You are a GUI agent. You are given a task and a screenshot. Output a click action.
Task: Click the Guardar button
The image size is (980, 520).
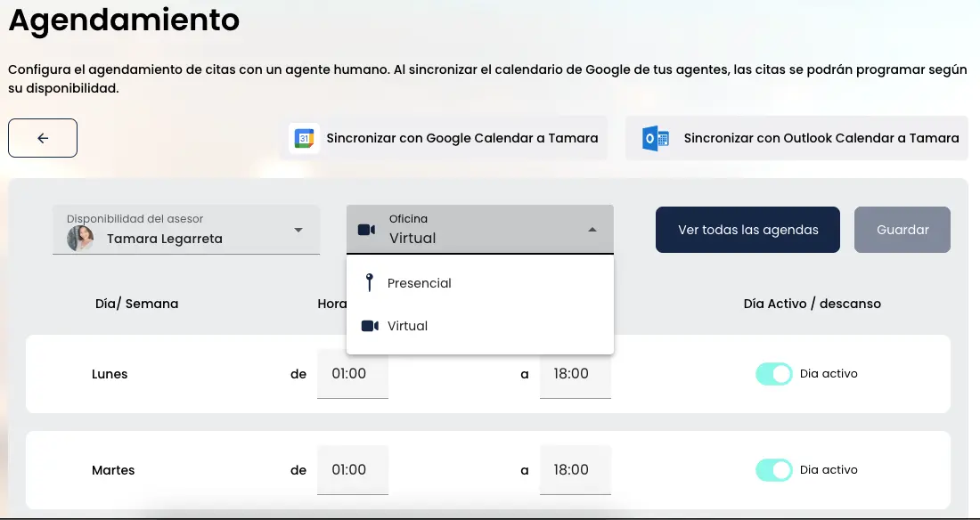pos(902,230)
